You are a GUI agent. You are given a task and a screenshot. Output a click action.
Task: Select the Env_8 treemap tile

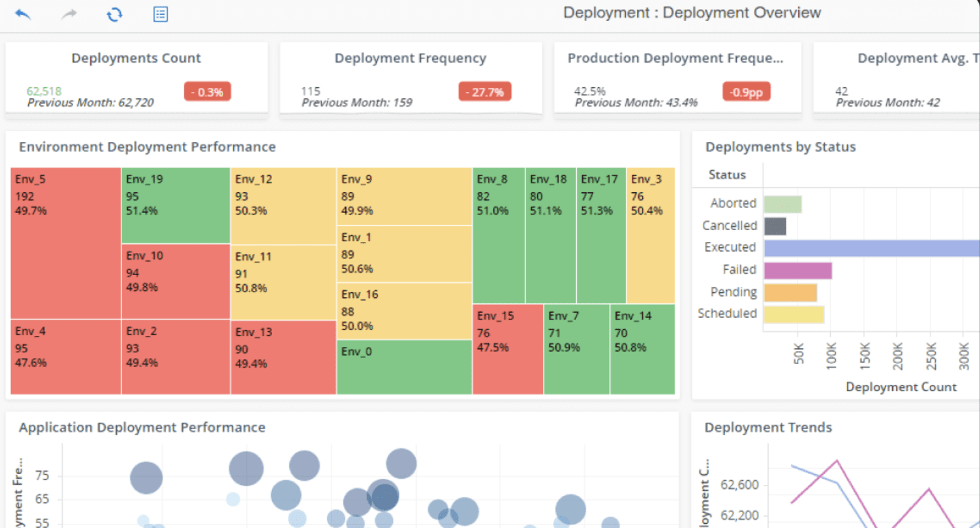coord(499,236)
